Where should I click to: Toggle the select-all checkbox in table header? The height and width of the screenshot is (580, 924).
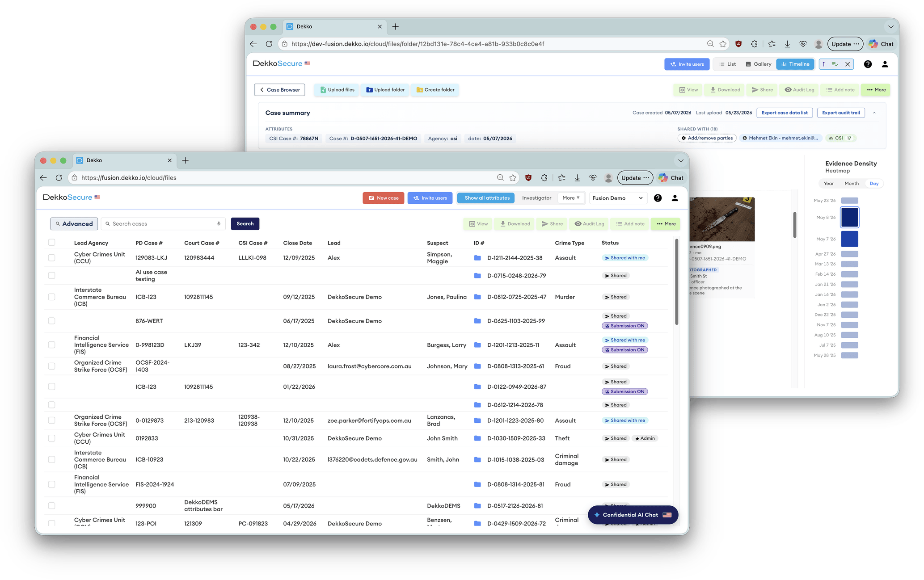tap(51, 243)
